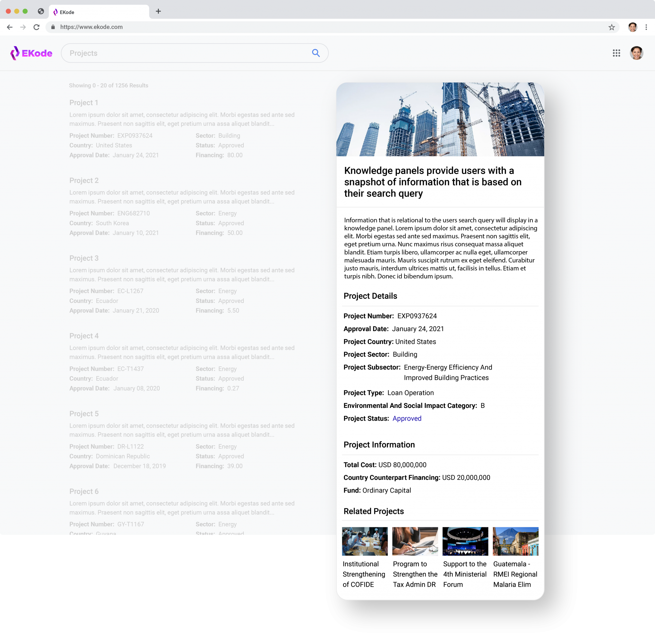
Task: Click the EKode logo
Action: (31, 53)
